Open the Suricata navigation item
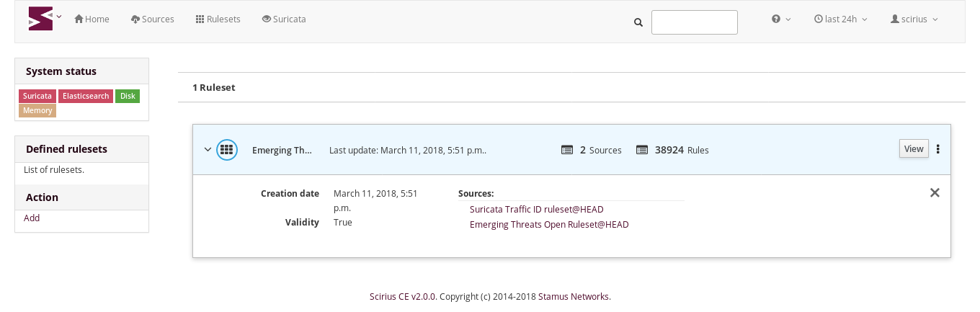The width and height of the screenshot is (980, 312). [284, 19]
